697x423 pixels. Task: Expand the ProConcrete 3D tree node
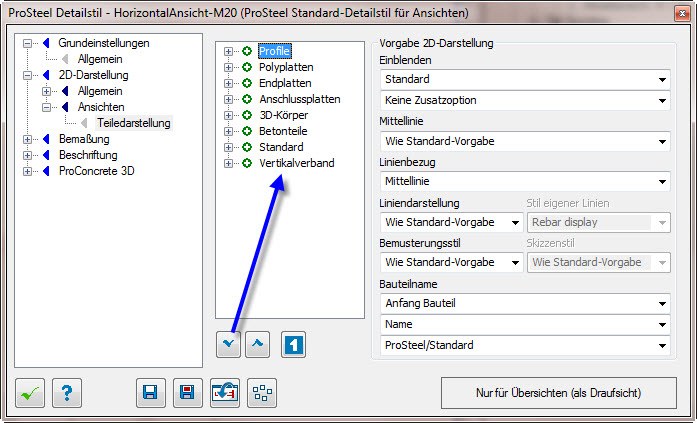28,171
